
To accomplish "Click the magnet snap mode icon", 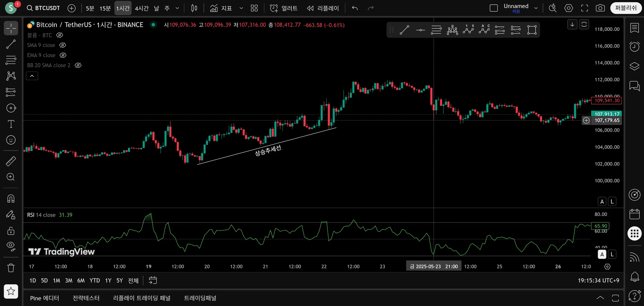I will [x=11, y=199].
